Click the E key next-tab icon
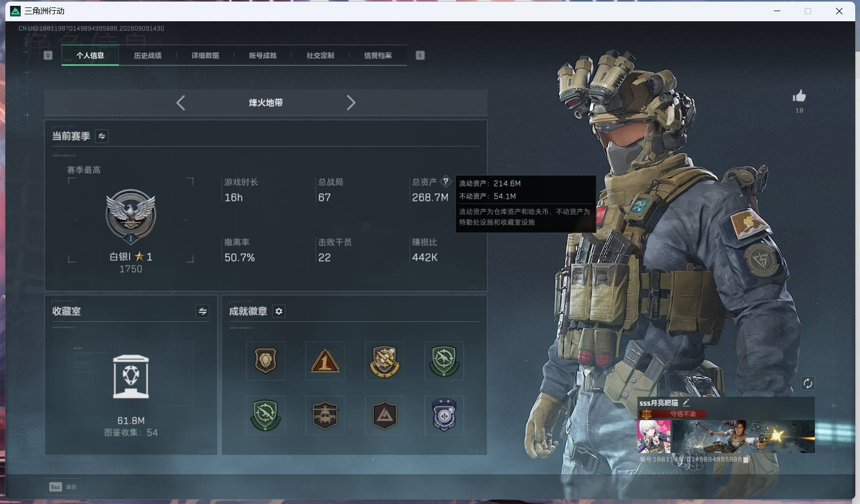Viewport: 860px width, 504px height. (x=420, y=55)
